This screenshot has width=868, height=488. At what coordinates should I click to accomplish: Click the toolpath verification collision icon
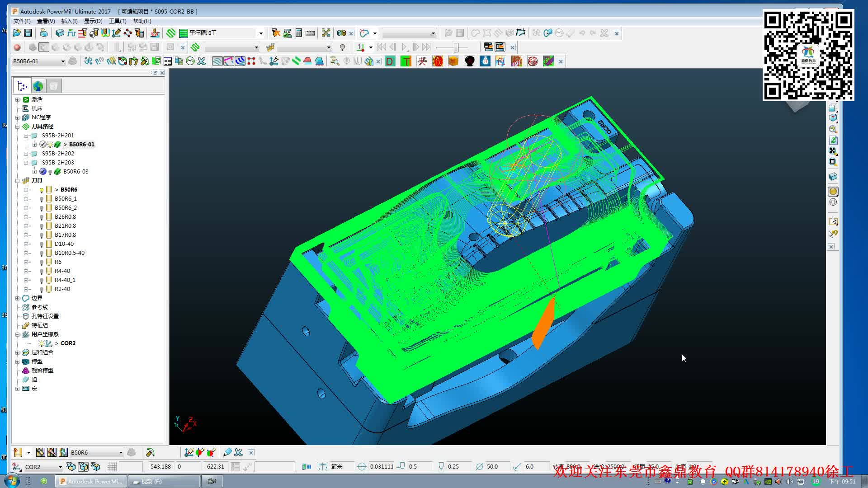click(276, 33)
